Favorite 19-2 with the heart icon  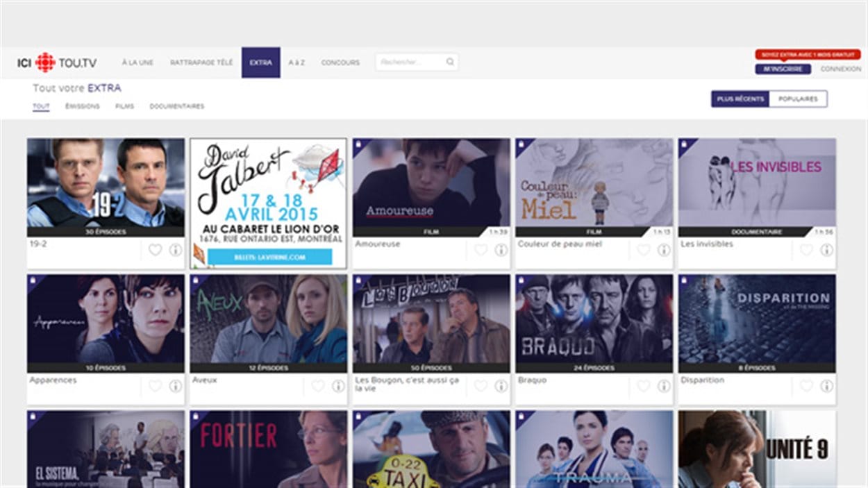155,250
